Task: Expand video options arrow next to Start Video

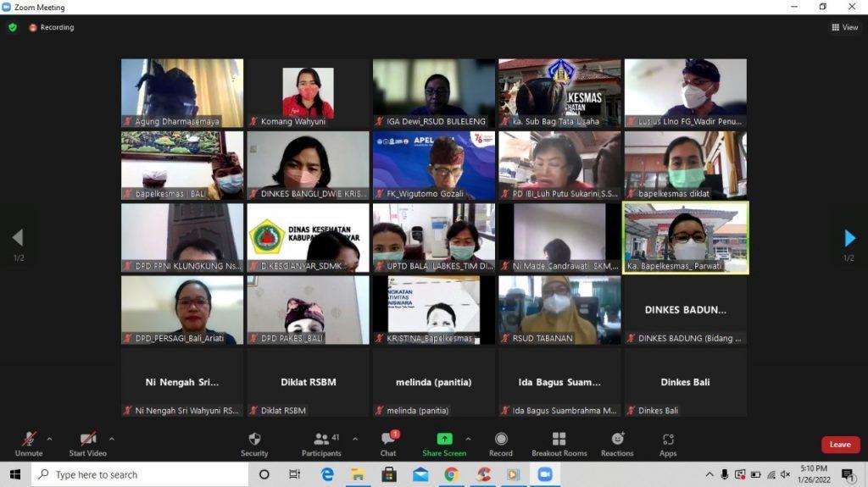Action: tap(112, 439)
